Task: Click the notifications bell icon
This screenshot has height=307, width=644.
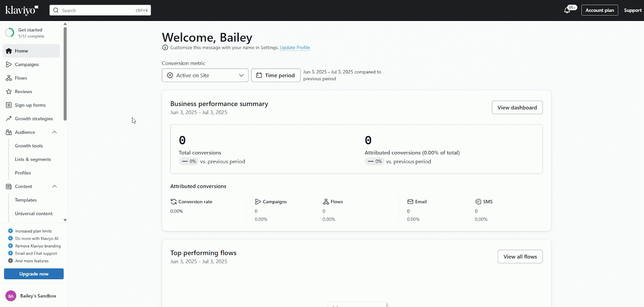Action: (x=567, y=10)
